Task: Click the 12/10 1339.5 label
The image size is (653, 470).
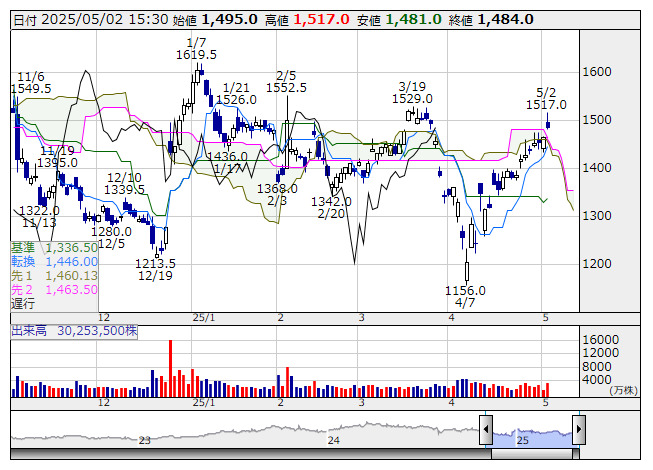Action: coord(124,184)
